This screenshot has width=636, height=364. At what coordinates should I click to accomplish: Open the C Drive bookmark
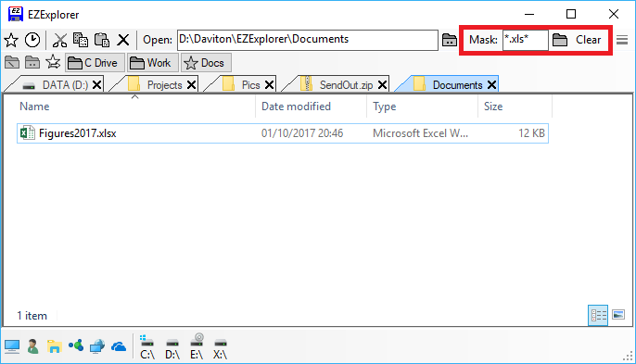(x=95, y=63)
